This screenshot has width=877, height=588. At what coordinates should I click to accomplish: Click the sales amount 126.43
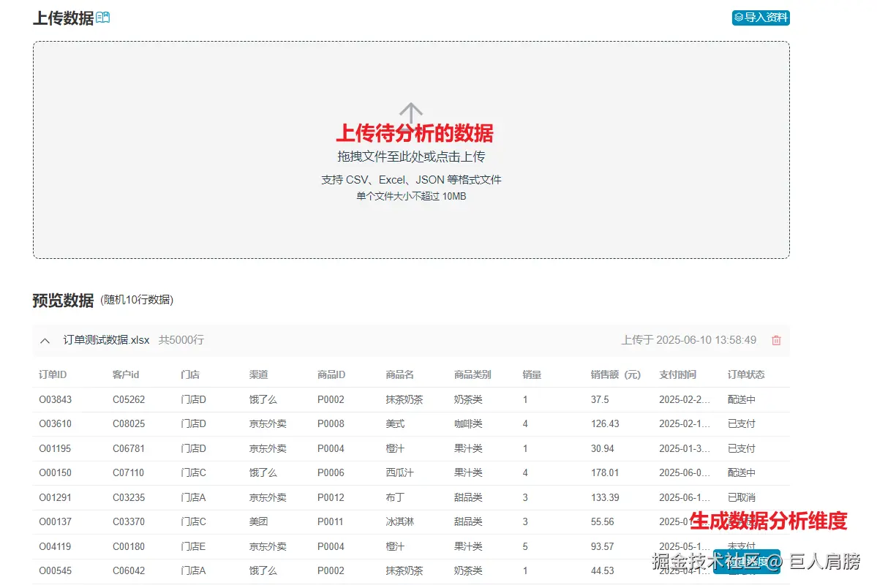(x=605, y=424)
